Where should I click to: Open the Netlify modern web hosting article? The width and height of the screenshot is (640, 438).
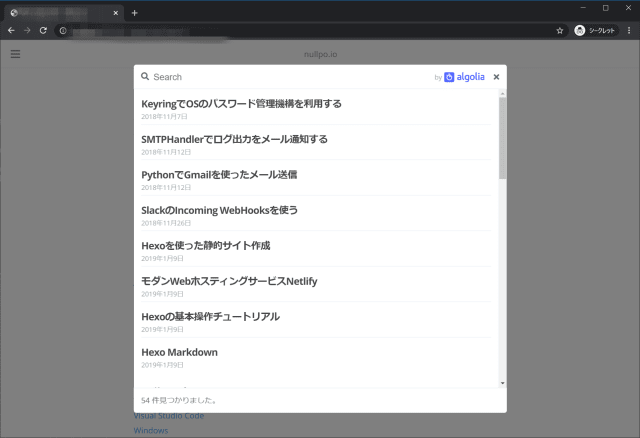(x=229, y=281)
